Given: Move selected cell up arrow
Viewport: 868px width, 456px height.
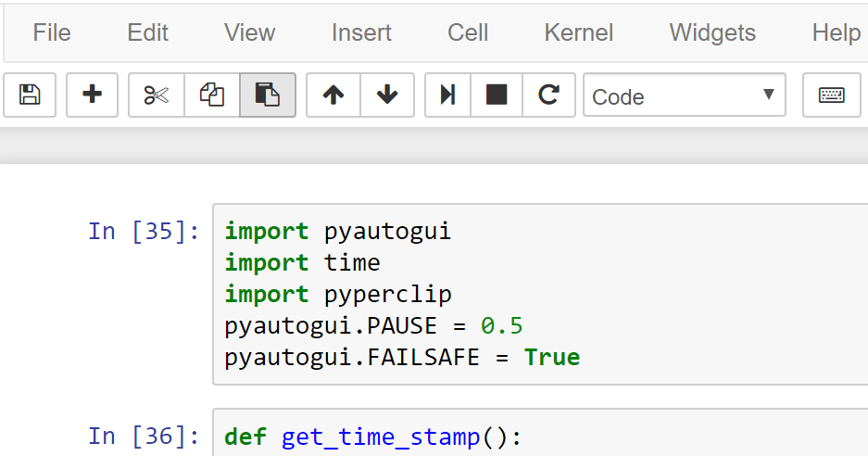Looking at the screenshot, I should coord(333,95).
